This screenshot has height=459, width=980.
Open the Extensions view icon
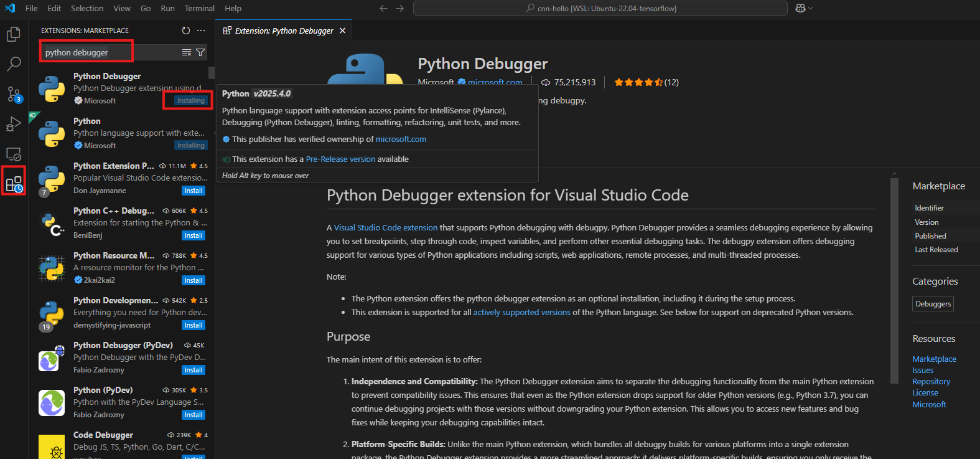pos(14,184)
